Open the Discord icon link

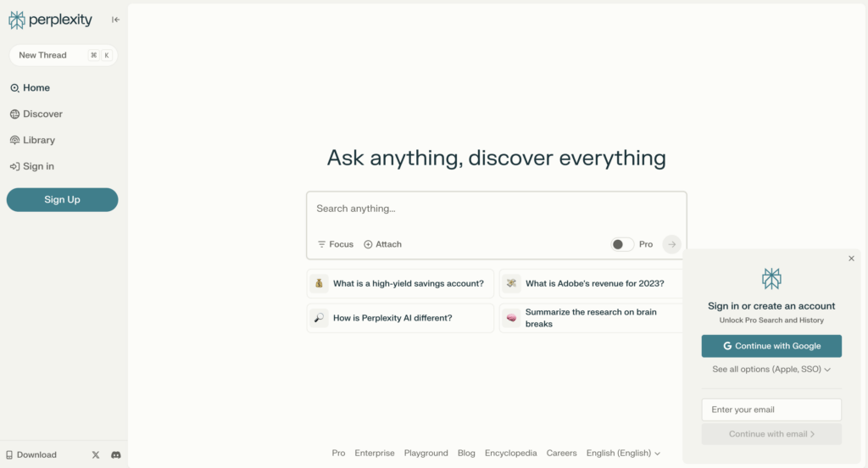(x=116, y=454)
